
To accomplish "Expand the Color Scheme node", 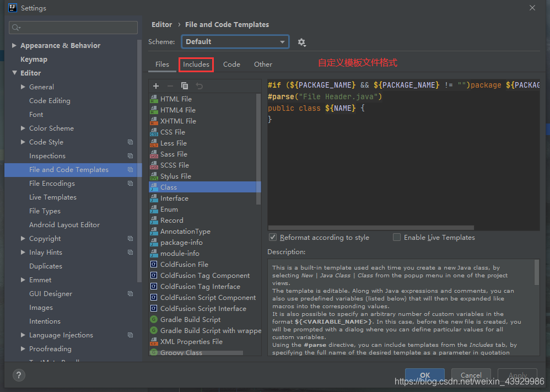I will pyautogui.click(x=23, y=128).
